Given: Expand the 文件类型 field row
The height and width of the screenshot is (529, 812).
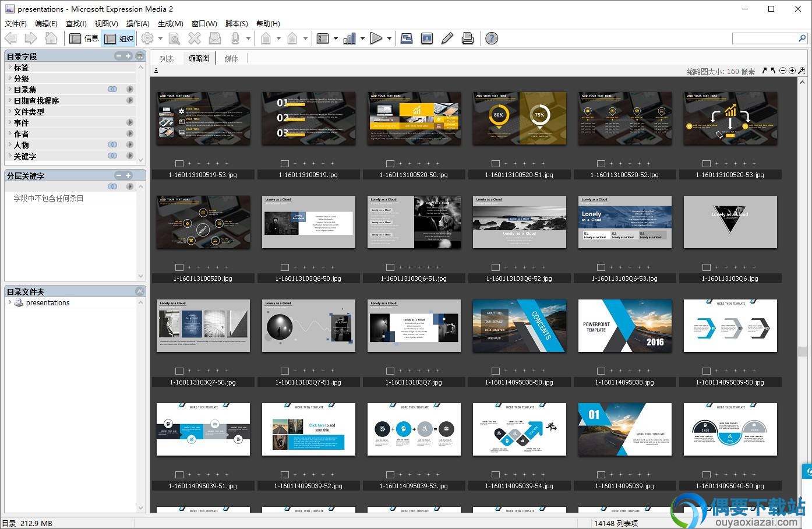Looking at the screenshot, I should point(10,112).
